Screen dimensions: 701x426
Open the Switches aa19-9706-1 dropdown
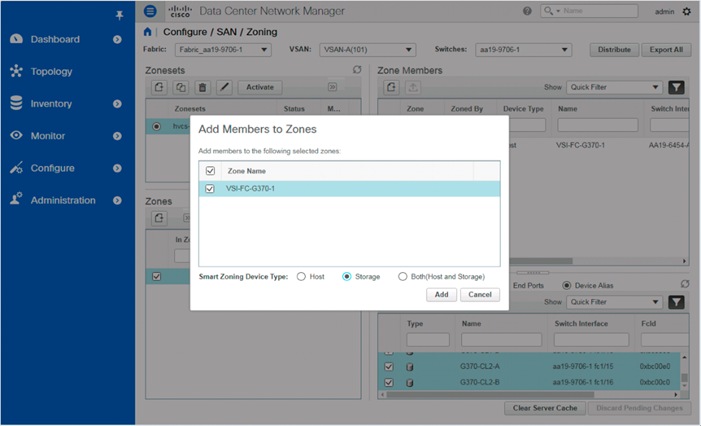click(x=524, y=50)
